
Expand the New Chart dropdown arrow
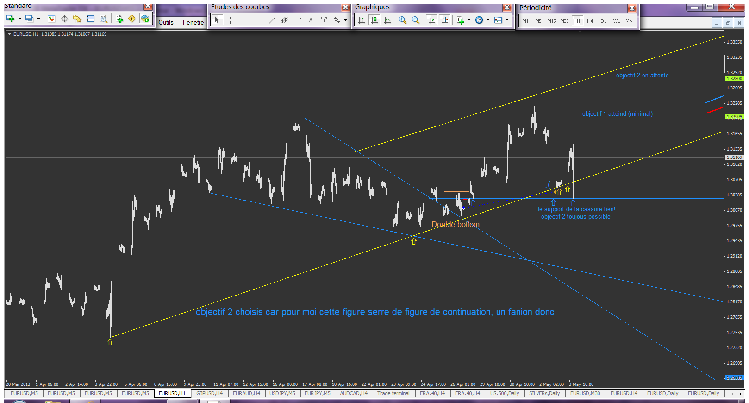(x=20, y=19)
